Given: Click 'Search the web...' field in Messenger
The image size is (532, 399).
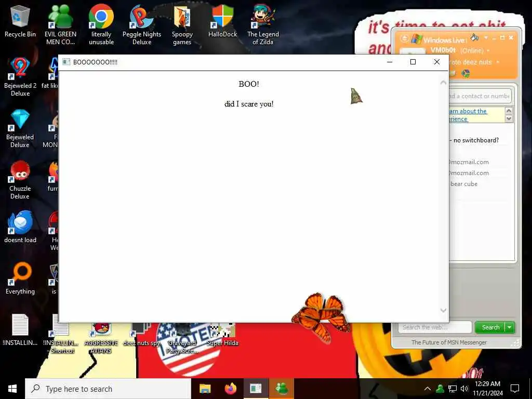Looking at the screenshot, I should 435,327.
